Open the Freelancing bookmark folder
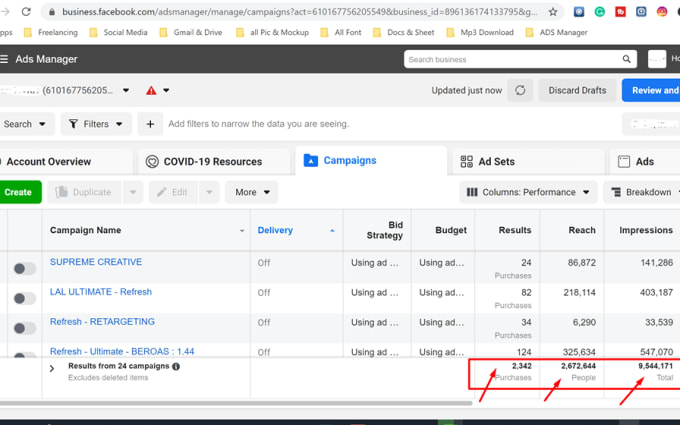 click(51, 33)
